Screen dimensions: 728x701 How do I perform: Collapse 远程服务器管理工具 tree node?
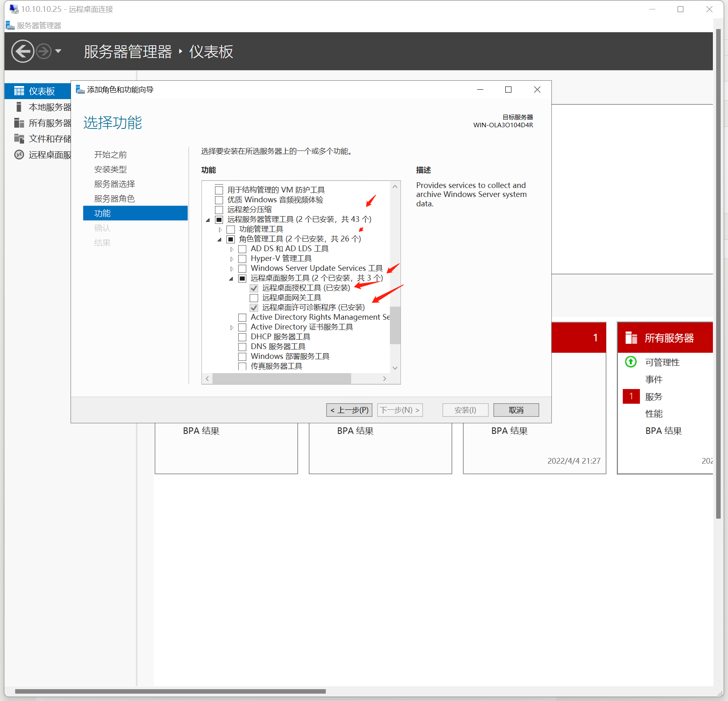pyautogui.click(x=208, y=220)
